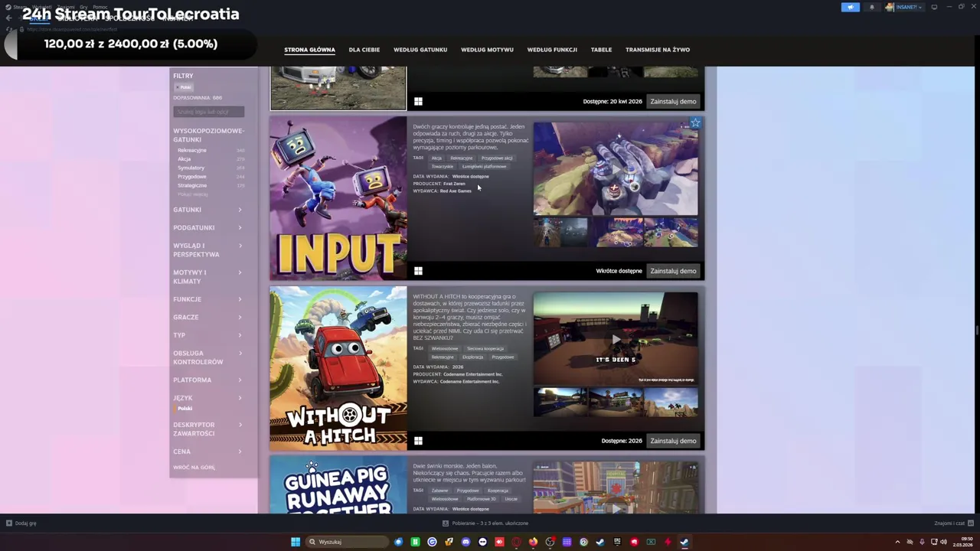Filter by Strategiczne genre
The image size is (980, 551).
[x=192, y=185]
